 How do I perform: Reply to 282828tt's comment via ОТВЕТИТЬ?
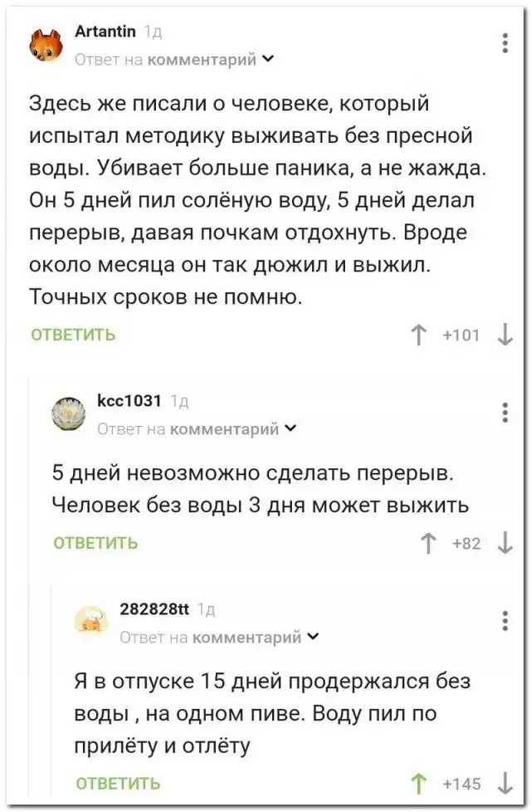(x=118, y=782)
